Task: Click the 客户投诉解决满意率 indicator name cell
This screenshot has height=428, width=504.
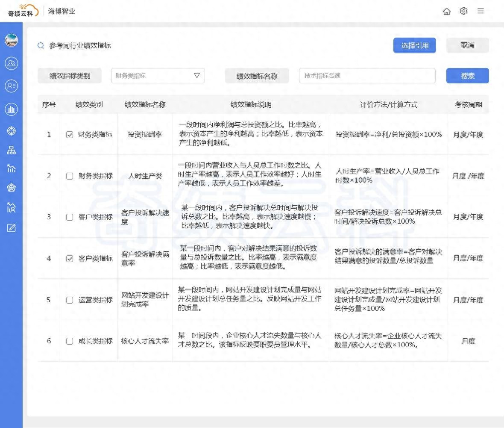Action: pos(145,259)
